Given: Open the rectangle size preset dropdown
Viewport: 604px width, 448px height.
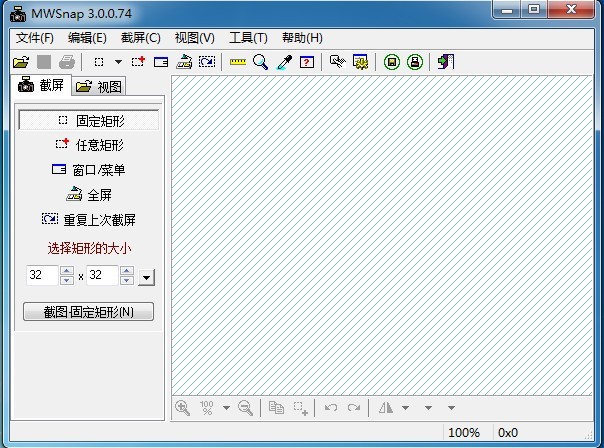Looking at the screenshot, I should [x=147, y=277].
